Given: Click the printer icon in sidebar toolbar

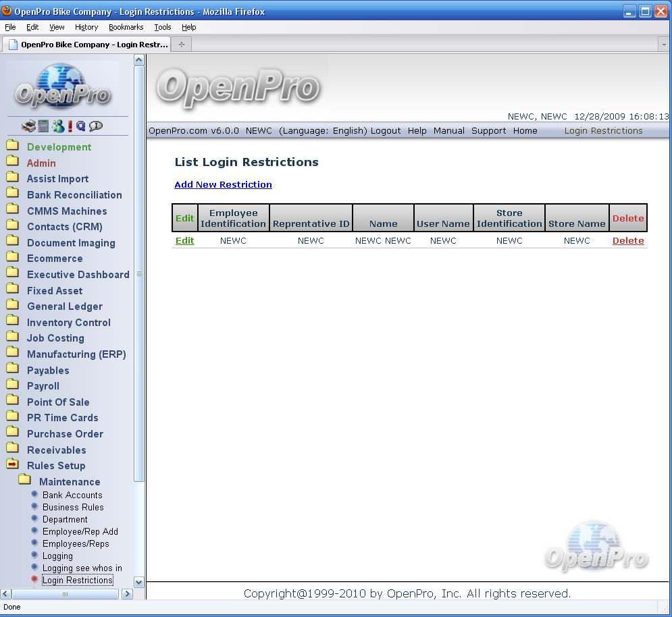Looking at the screenshot, I should [x=28, y=126].
